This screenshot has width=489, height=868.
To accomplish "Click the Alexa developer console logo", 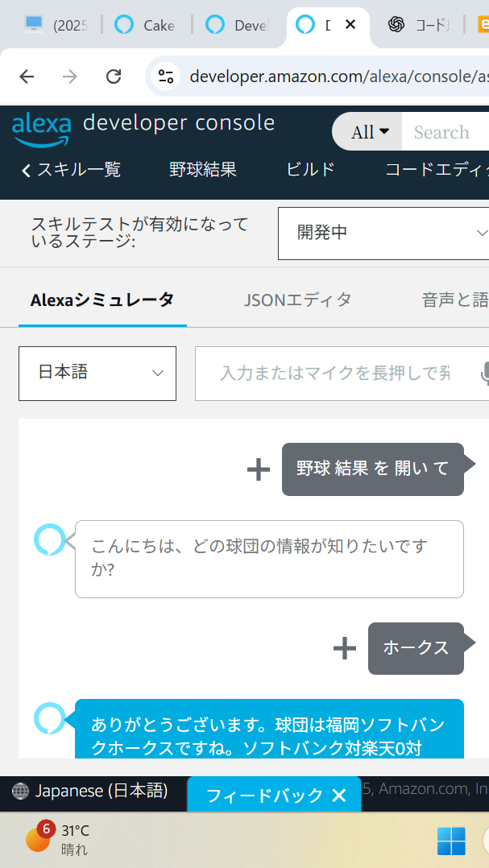I will pos(143,129).
